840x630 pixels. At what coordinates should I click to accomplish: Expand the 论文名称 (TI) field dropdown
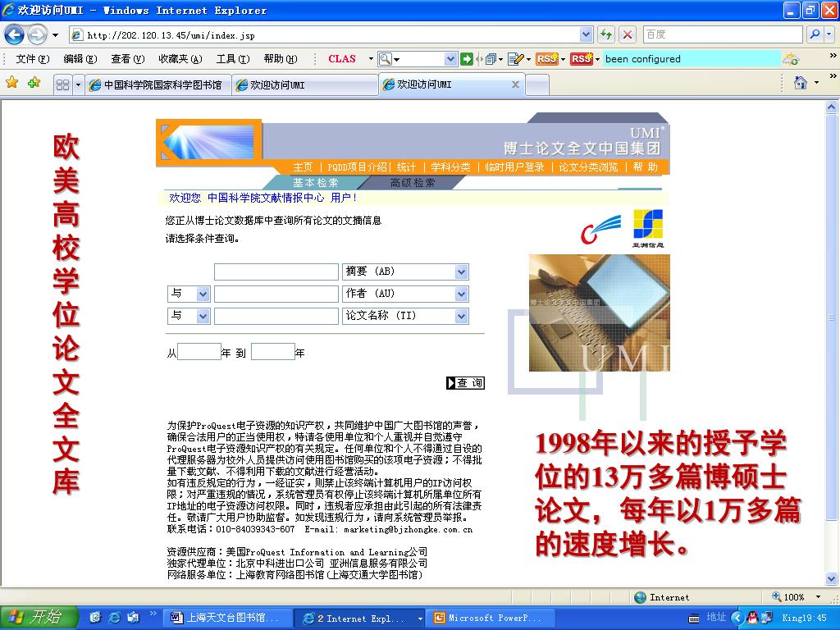click(461, 316)
